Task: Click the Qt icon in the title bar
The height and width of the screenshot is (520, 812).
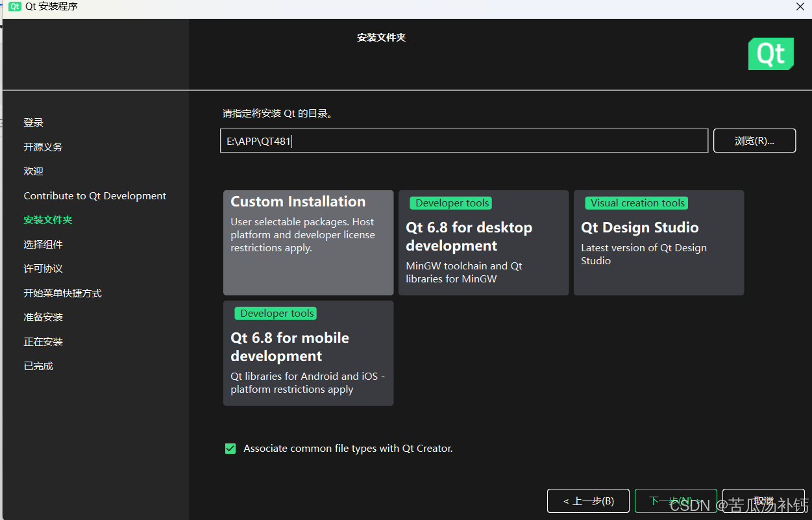Action: click(x=15, y=6)
